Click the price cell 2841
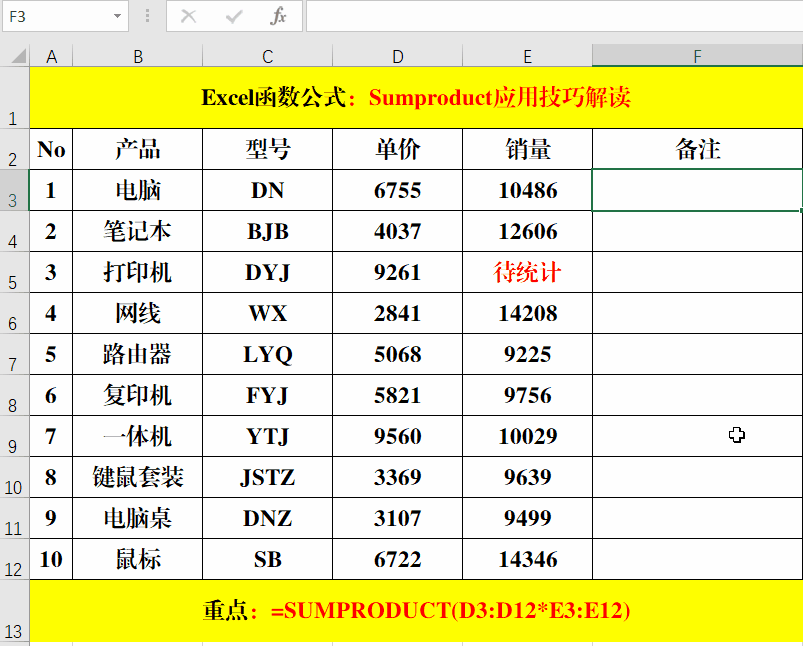This screenshot has width=803, height=646. pos(397,313)
